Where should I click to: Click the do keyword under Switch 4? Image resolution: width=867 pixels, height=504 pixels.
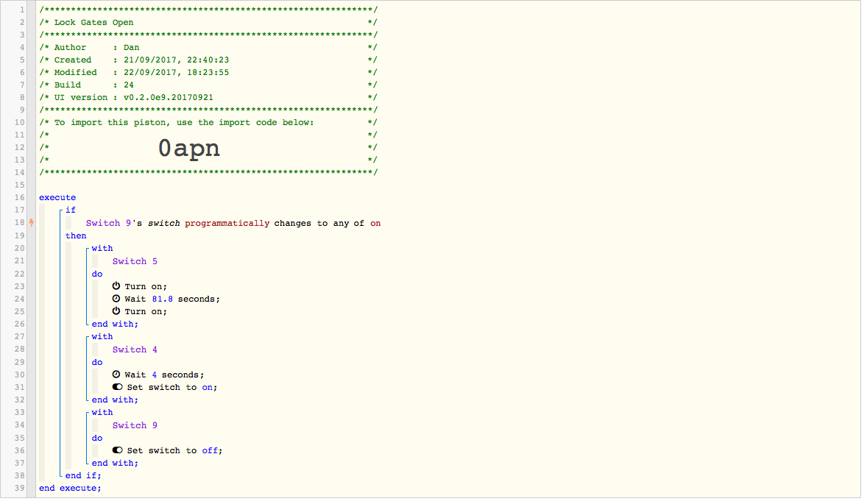pyautogui.click(x=97, y=363)
